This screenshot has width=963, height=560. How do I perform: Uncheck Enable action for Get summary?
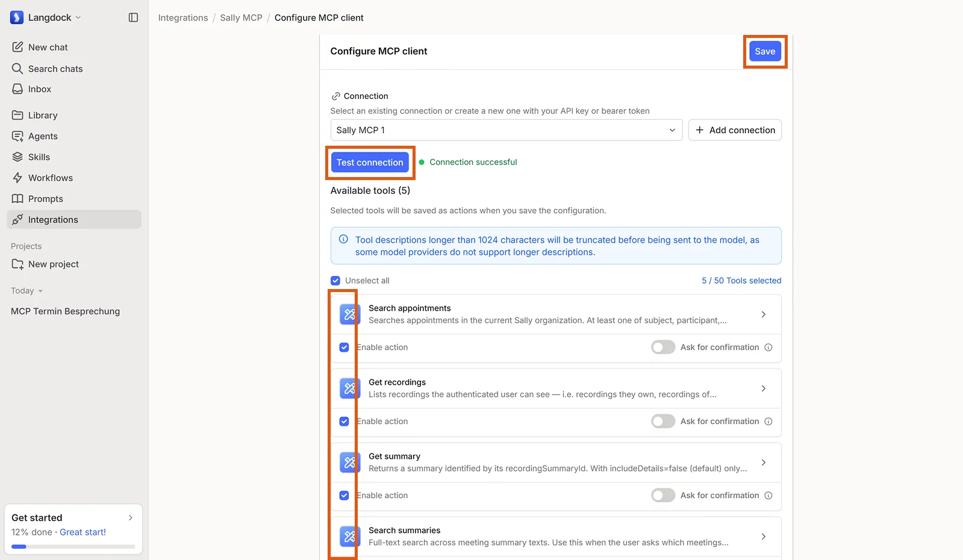click(x=344, y=496)
